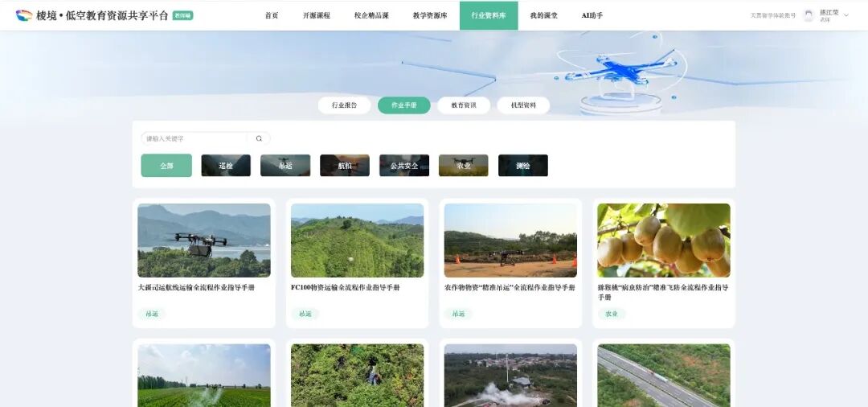
Task: Open AI助手 in the top navigation
Action: click(x=592, y=15)
